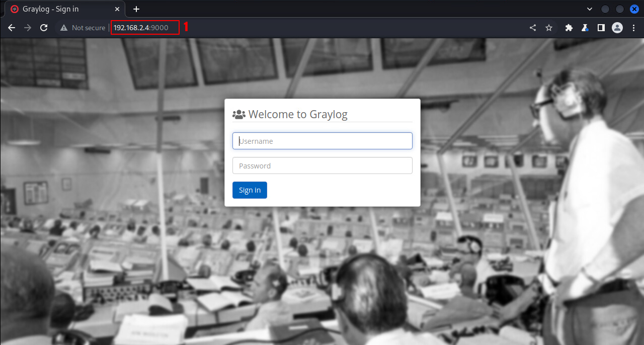Screen dimensions: 644x345
Task: Click the share page icon
Action: (x=533, y=28)
